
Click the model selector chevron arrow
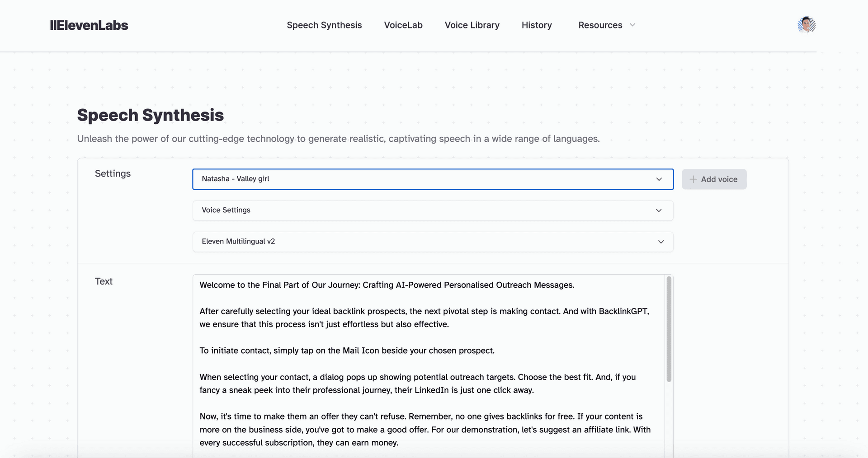661,242
